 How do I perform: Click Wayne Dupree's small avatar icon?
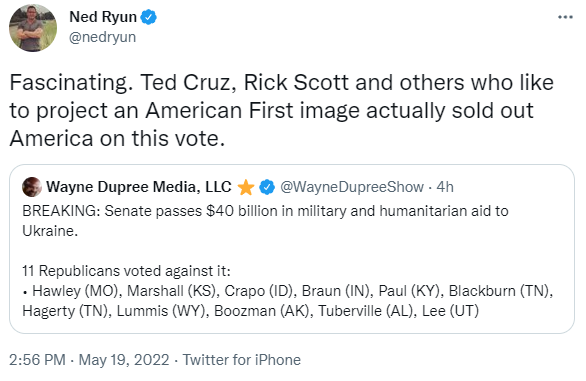[x=32, y=187]
